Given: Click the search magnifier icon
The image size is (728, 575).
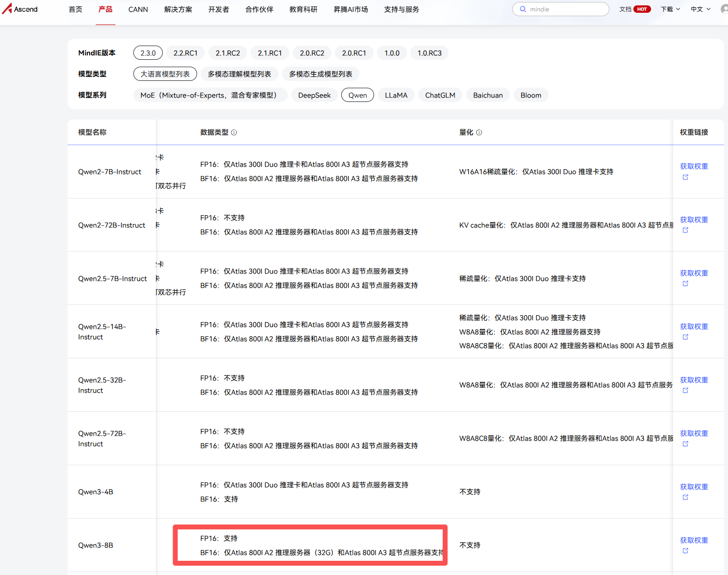Looking at the screenshot, I should pyautogui.click(x=523, y=9).
